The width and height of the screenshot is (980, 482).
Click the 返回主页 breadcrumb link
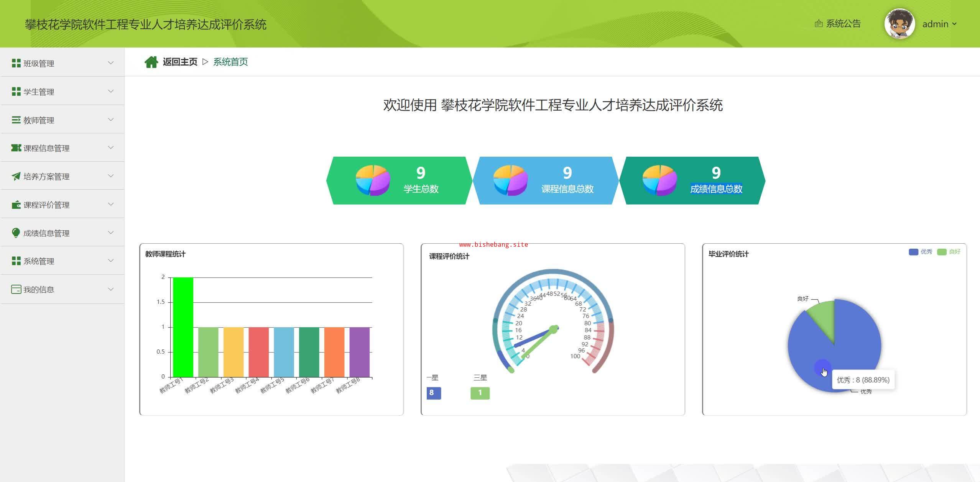click(180, 62)
